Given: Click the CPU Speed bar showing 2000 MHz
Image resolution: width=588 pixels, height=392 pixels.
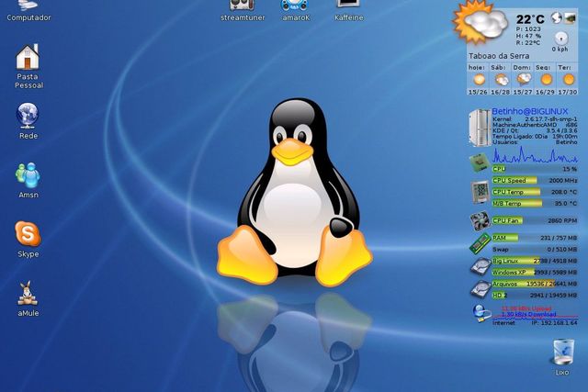Looking at the screenshot, I should (x=535, y=181).
